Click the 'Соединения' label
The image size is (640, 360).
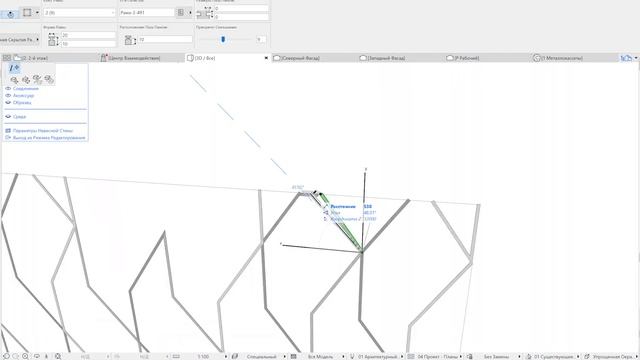26,89
